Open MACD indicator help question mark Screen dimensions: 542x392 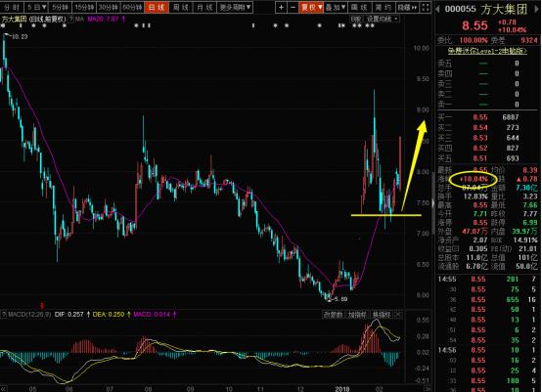point(4,315)
